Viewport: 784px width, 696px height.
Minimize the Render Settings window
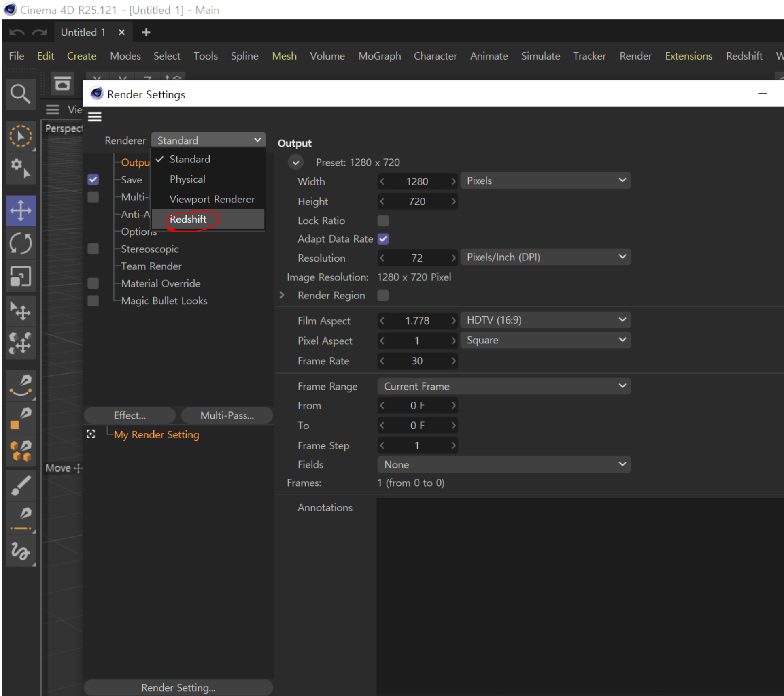pos(763,94)
